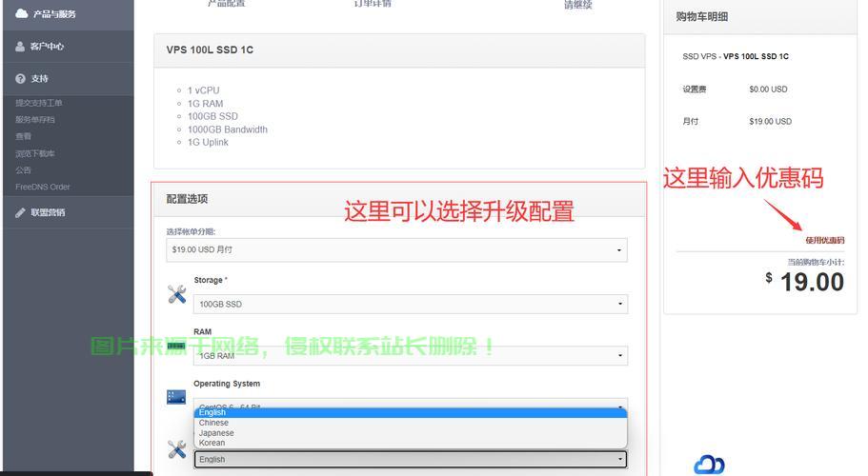Viewport: 868px width, 476px height.
Task: Pick Korean from the language options
Action: tap(212, 443)
